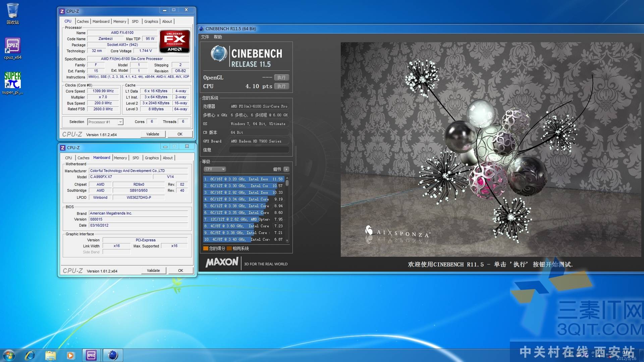Screen dimensions: 644x362
Task: Select ranking row 4 scoring 9.19
Action: click(244, 199)
